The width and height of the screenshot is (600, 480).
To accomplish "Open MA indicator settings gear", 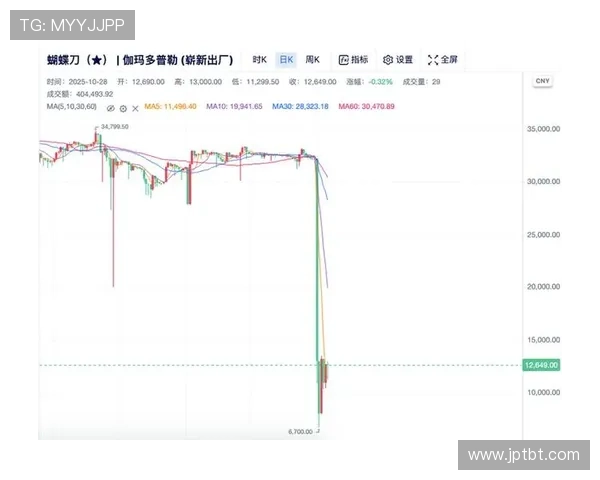I will pos(123,108).
